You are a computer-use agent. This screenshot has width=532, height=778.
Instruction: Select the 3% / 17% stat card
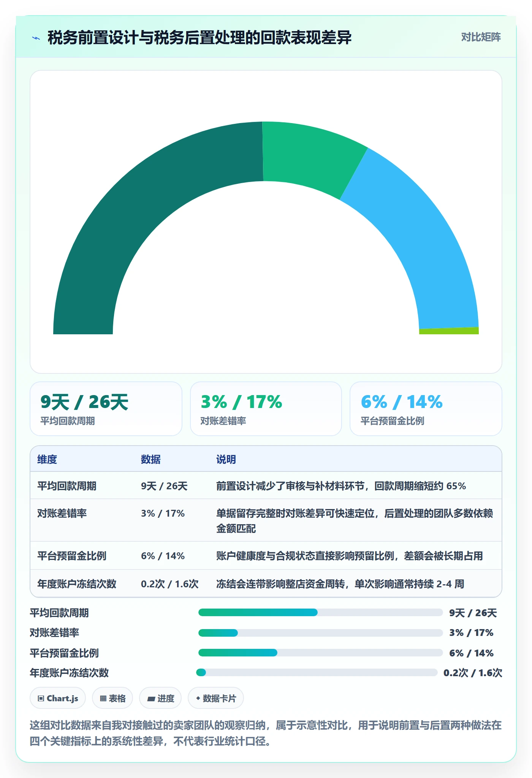[x=266, y=409]
